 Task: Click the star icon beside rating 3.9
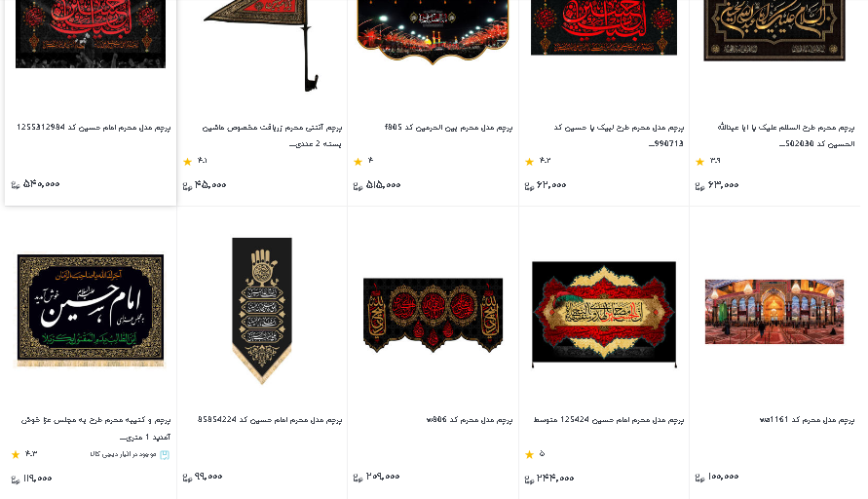699,162
